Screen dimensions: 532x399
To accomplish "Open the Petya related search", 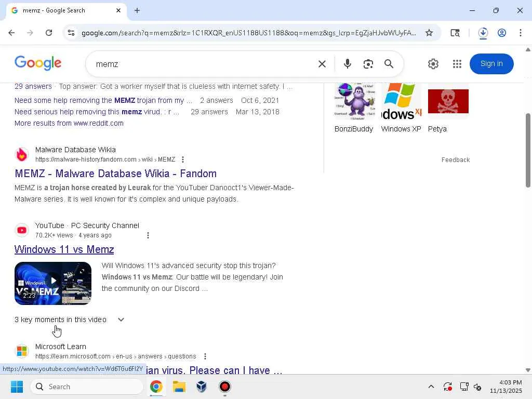I will coord(448,108).
